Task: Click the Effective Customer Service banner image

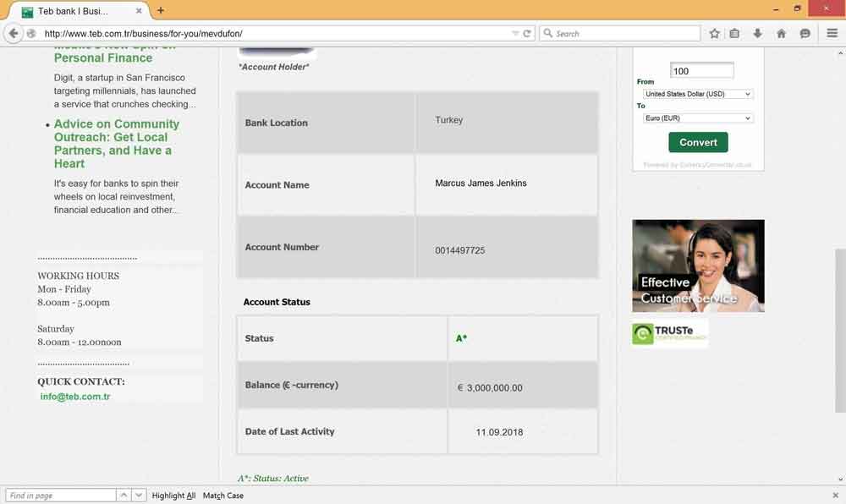Action: [x=698, y=266]
